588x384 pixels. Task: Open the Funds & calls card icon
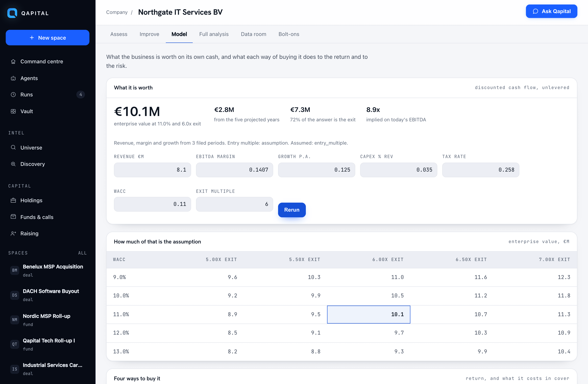[13, 217]
